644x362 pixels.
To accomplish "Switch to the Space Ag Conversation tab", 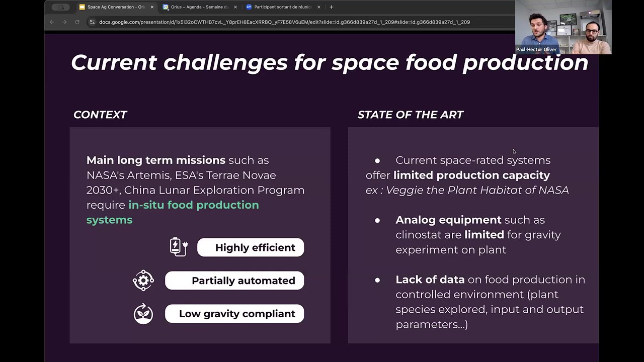I will pos(116,7).
